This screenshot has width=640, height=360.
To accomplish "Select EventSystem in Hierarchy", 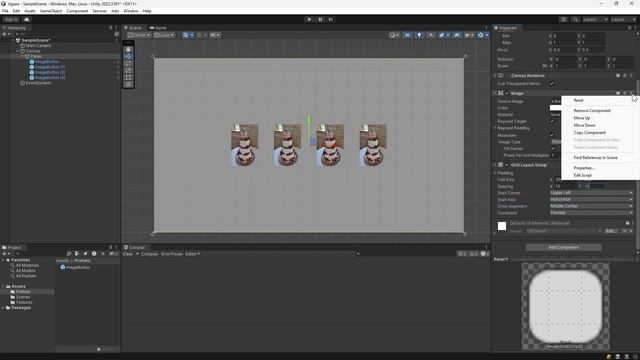I will click(x=38, y=83).
